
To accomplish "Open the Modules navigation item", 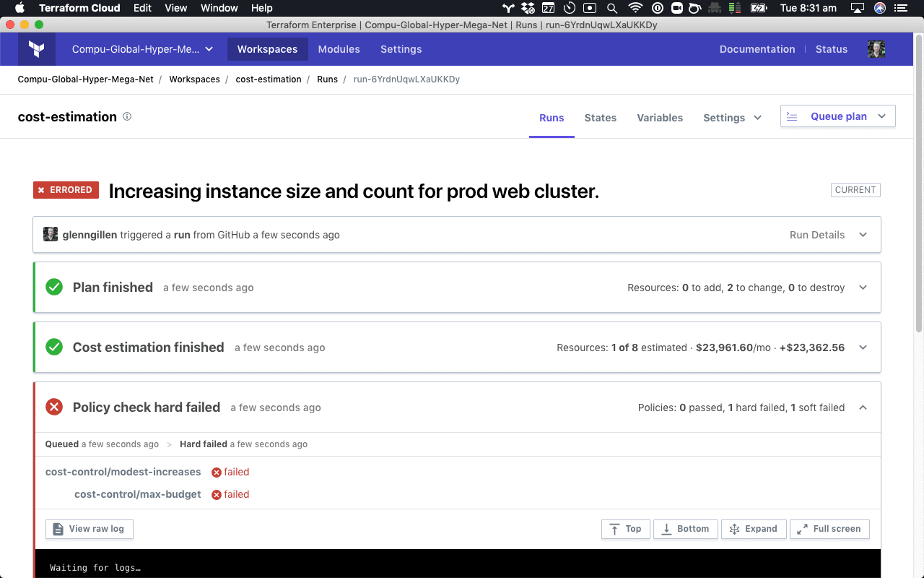I will tap(339, 49).
